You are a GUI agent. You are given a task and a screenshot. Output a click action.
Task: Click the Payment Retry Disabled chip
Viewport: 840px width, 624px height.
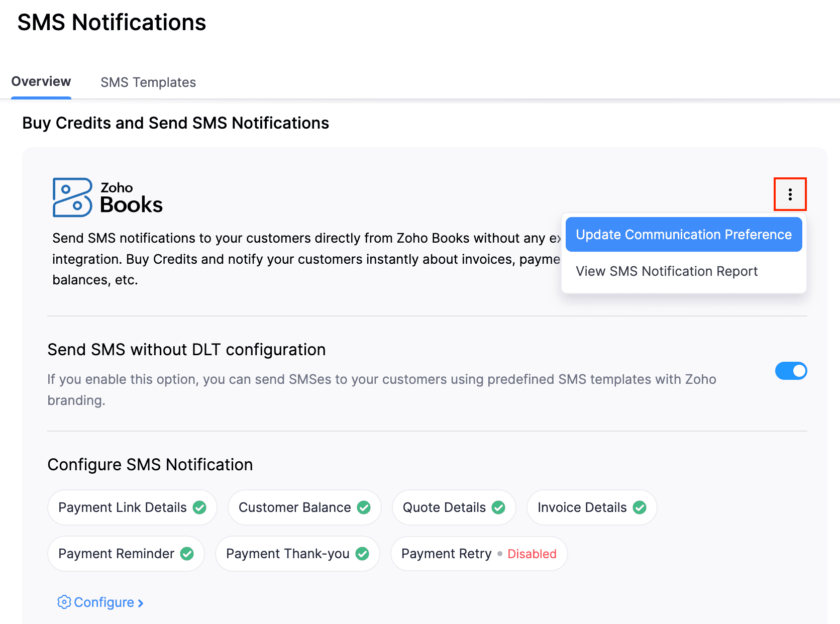click(x=447, y=554)
